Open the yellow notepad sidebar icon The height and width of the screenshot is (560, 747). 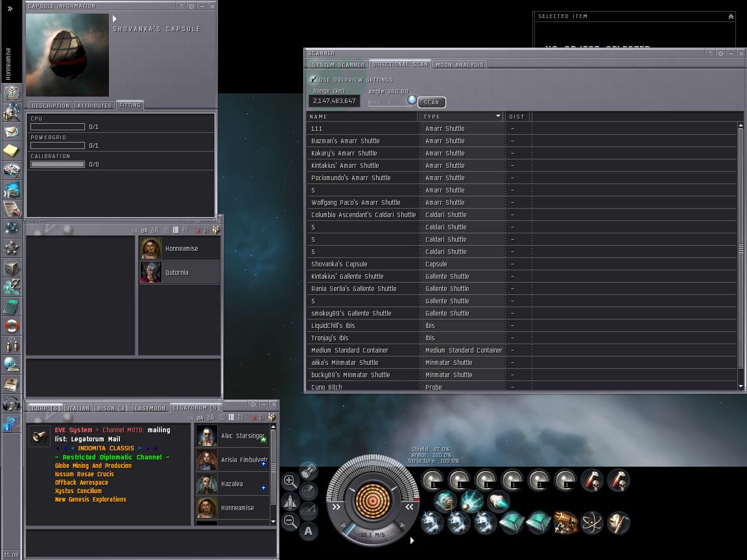click(x=12, y=150)
